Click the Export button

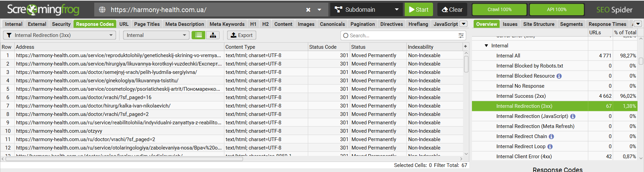[241, 35]
